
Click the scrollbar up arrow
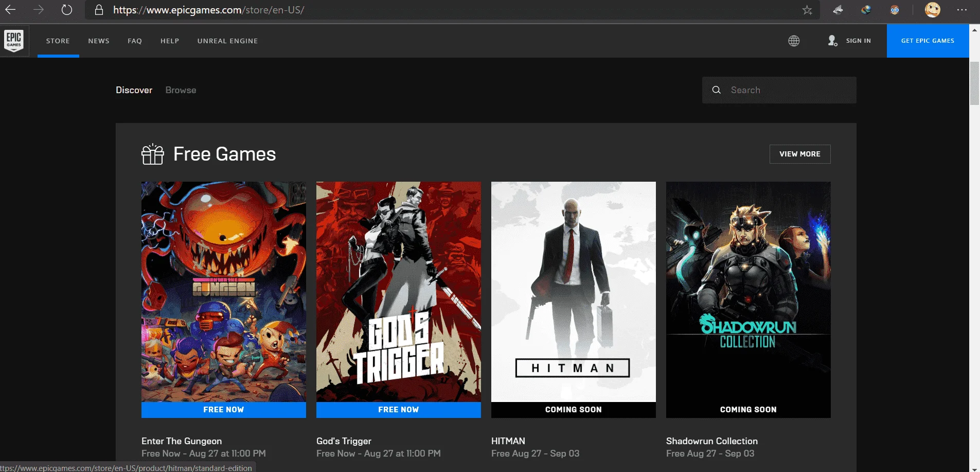(x=974, y=30)
